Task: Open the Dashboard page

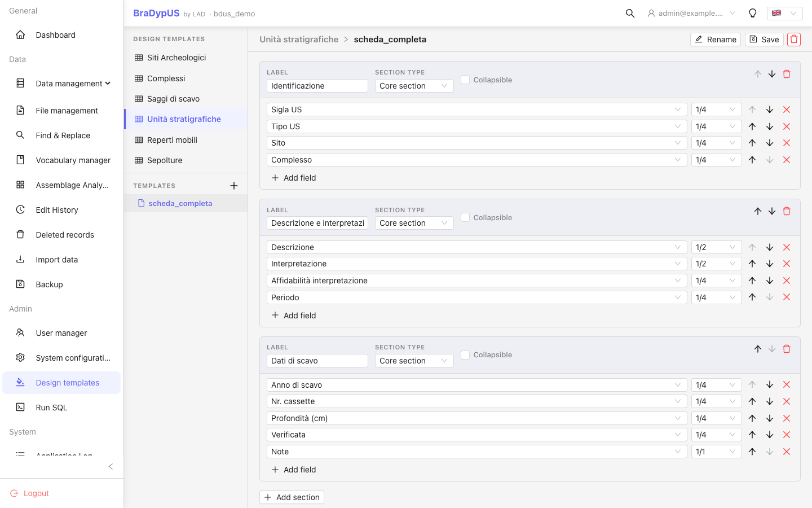Action: (62, 35)
